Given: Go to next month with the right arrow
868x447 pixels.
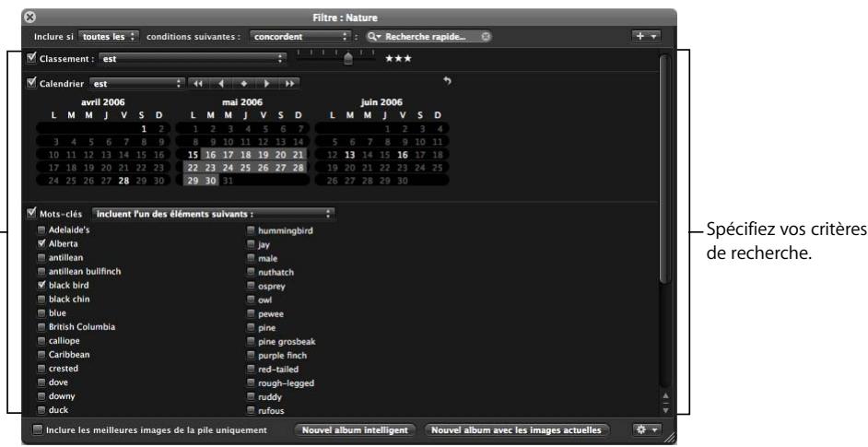Looking at the screenshot, I should point(266,84).
